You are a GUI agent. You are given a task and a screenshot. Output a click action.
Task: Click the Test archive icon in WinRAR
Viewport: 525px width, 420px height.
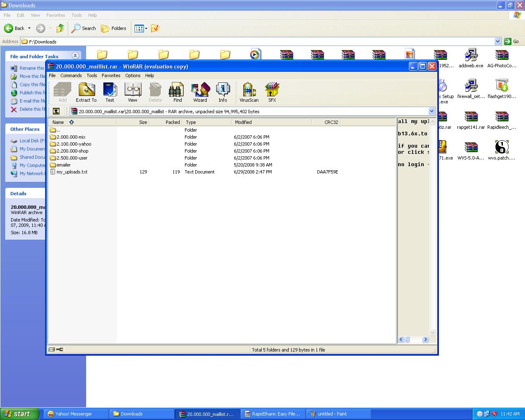(x=110, y=92)
